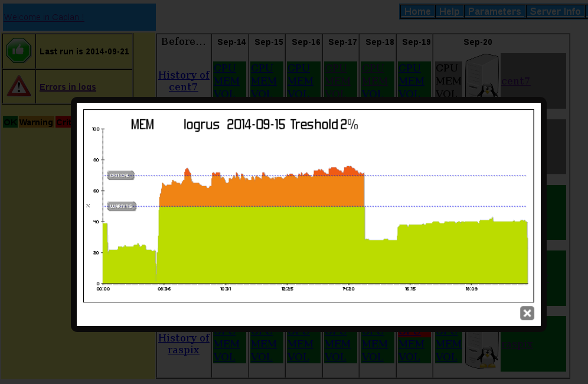Image resolution: width=588 pixels, height=384 pixels.
Task: Dismiss the graph popup with the X icon
Action: point(527,313)
